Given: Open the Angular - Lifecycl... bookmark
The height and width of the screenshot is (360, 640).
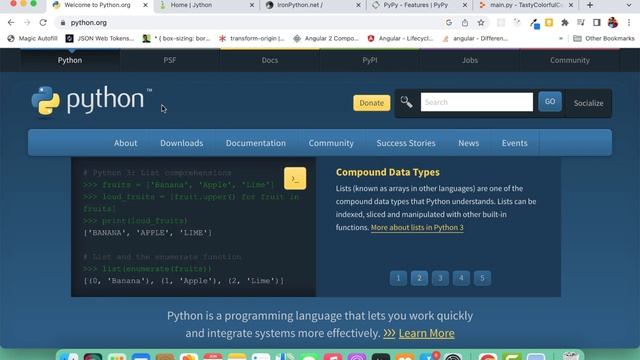Looking at the screenshot, I should [x=400, y=38].
